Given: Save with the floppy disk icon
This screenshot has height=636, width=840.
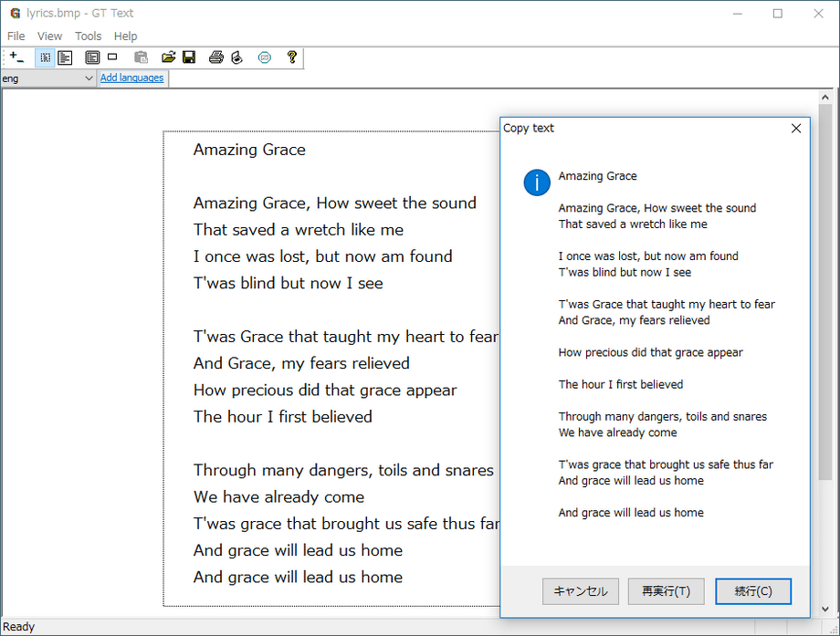Looking at the screenshot, I should (189, 57).
